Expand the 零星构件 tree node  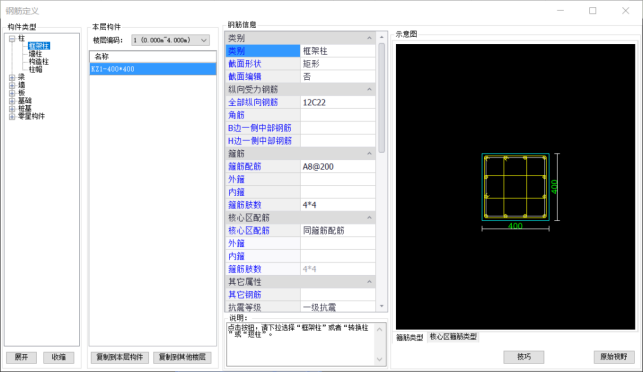tap(12, 116)
